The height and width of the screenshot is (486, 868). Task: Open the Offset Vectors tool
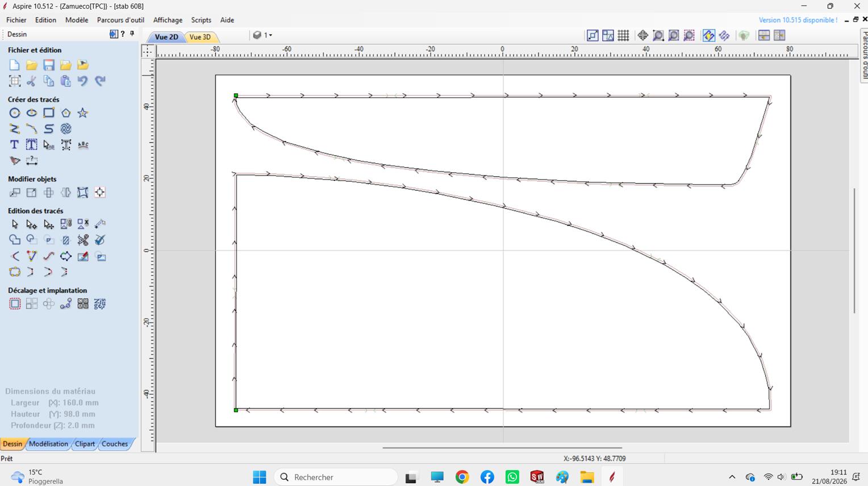15,304
